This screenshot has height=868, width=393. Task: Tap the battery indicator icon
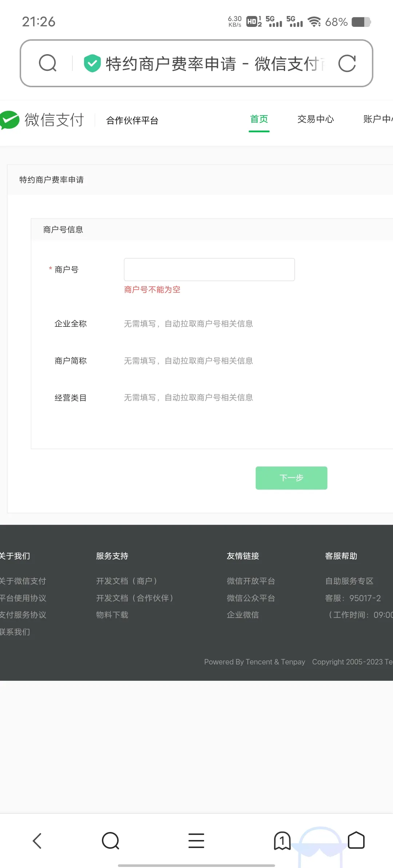(x=361, y=22)
